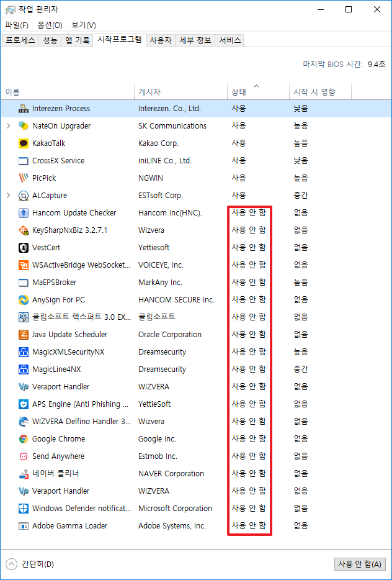Viewport: 392px width, 580px height.
Task: Click publisher cell ESTsoft Corp.
Action: [161, 196]
